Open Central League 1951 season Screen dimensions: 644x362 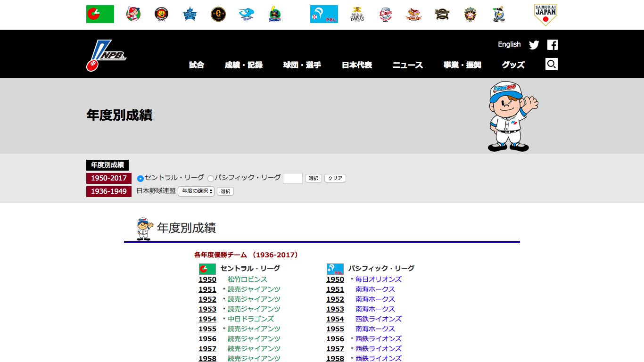207,289
